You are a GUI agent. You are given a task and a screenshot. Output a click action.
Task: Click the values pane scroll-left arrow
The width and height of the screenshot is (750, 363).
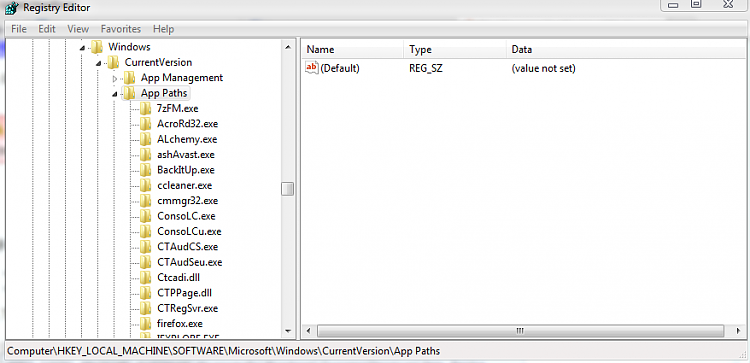tap(309, 331)
